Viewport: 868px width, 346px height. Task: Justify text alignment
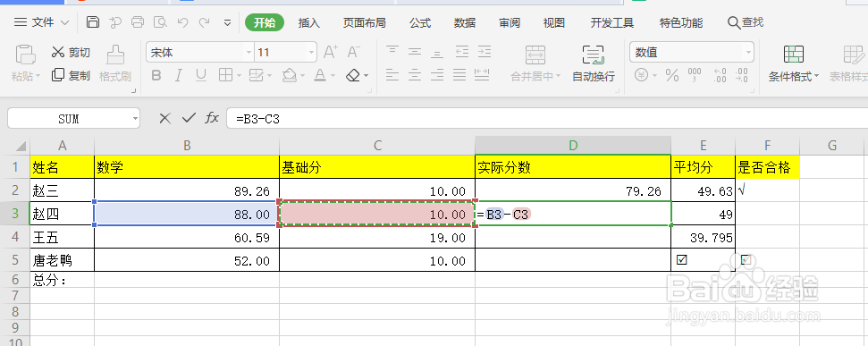point(459,75)
